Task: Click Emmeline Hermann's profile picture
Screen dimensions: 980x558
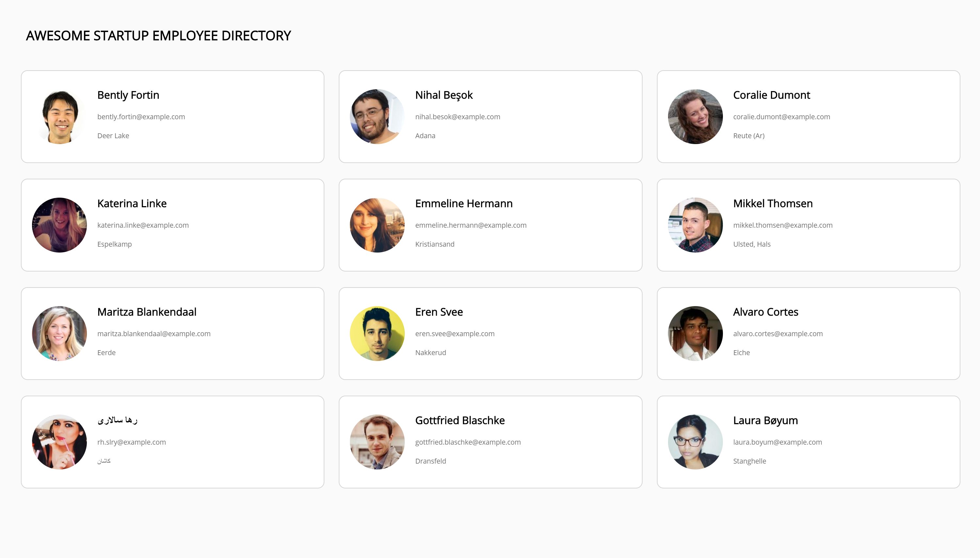Action: tap(377, 225)
